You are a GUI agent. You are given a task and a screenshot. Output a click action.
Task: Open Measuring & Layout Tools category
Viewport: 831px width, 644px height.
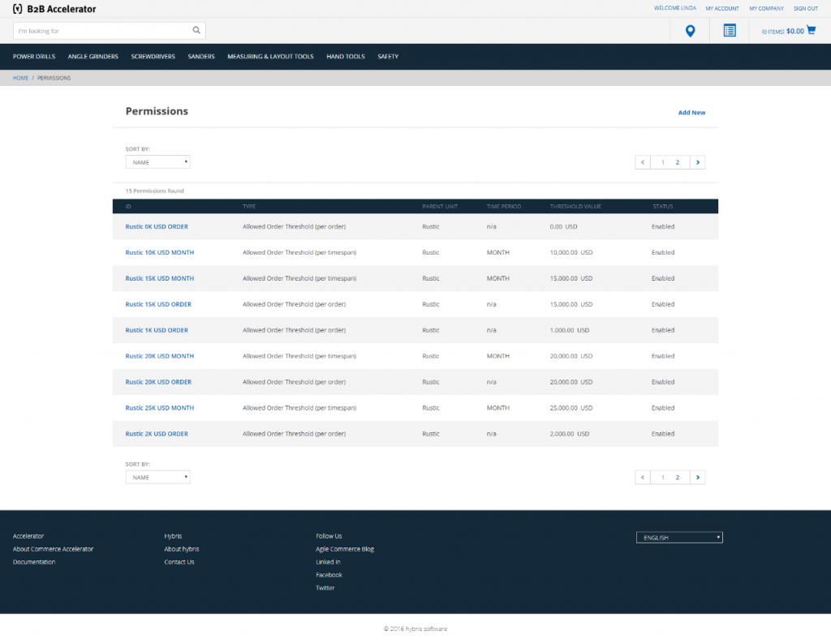[270, 57]
